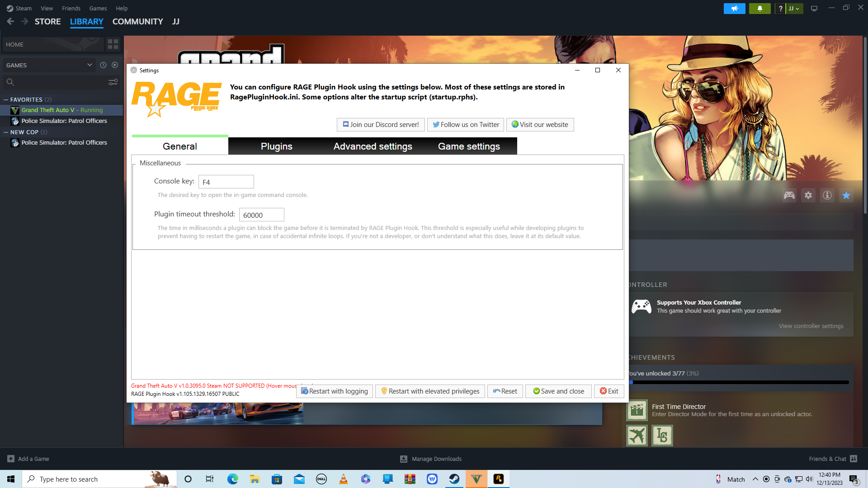Collapse the New Cop category
This screenshot has width=868, height=488.
6,132
